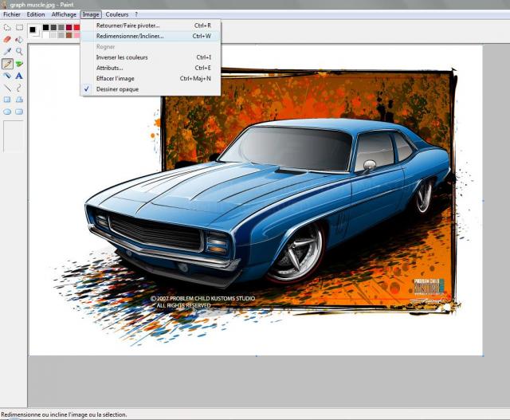The height and width of the screenshot is (420, 510).
Task: Select the straight Line tool
Action: pyautogui.click(x=7, y=88)
